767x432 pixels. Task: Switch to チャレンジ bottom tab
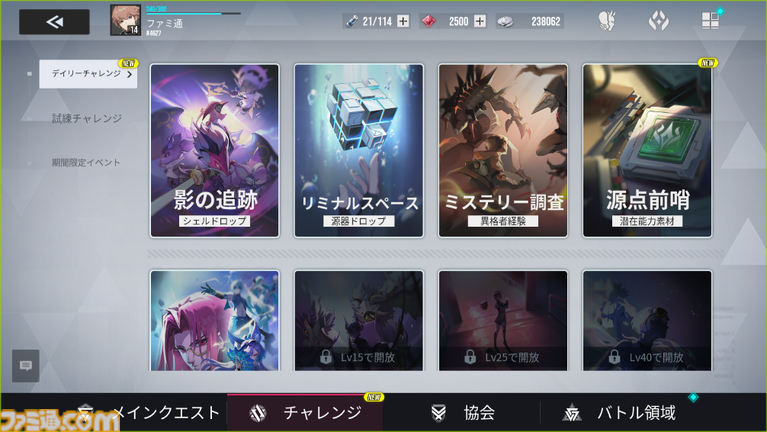(305, 412)
